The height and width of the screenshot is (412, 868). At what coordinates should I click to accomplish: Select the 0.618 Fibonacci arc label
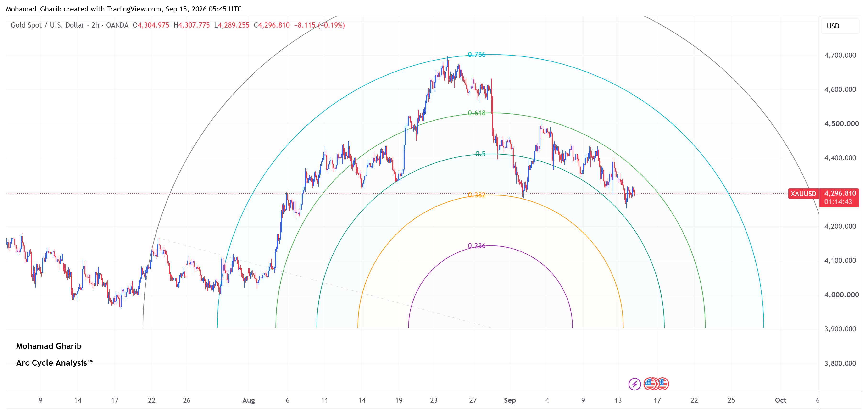[x=476, y=113]
